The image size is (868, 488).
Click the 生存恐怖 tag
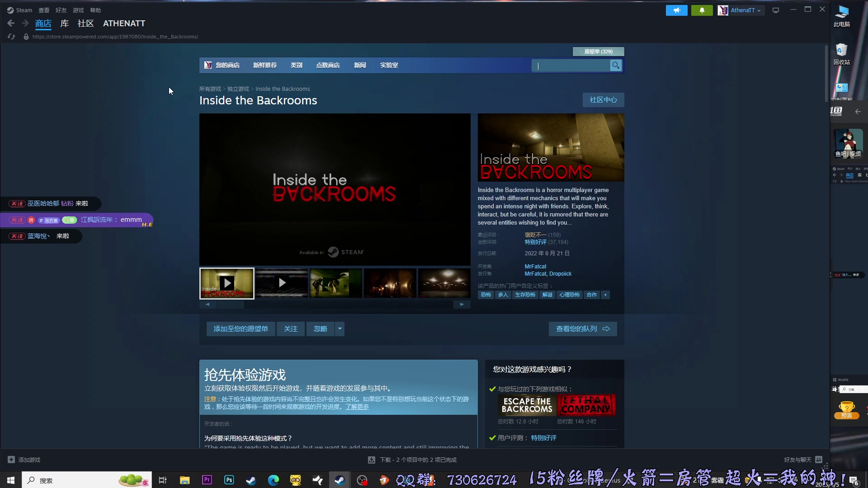(525, 295)
